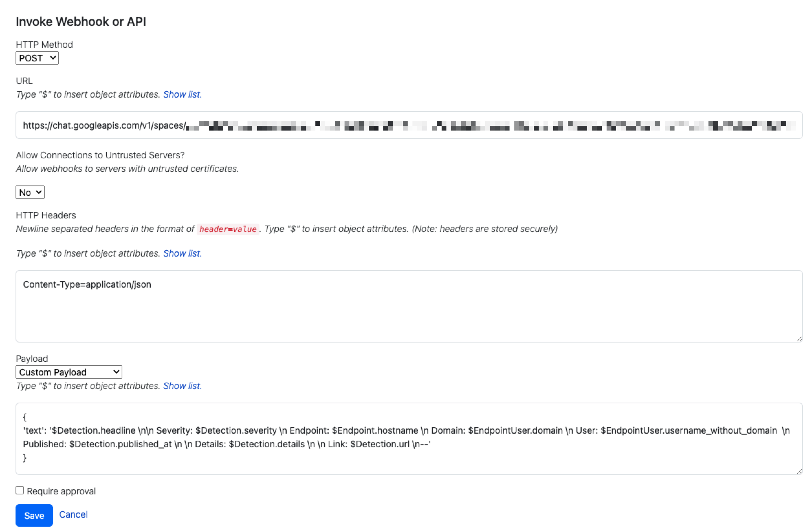Viewport: 812px width, 528px height.
Task: Grab the HTTP Headers textarea resize handle
Action: [799, 338]
